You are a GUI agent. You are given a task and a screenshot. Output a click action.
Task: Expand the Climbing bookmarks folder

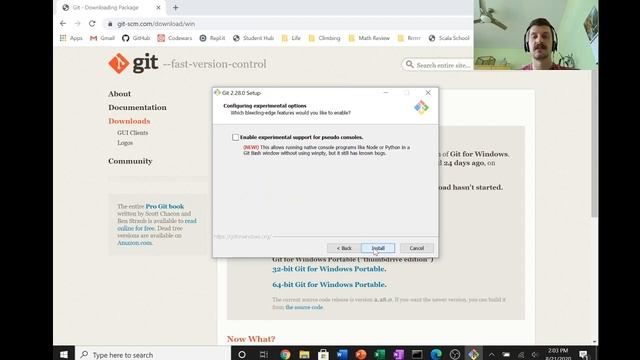[x=324, y=38]
